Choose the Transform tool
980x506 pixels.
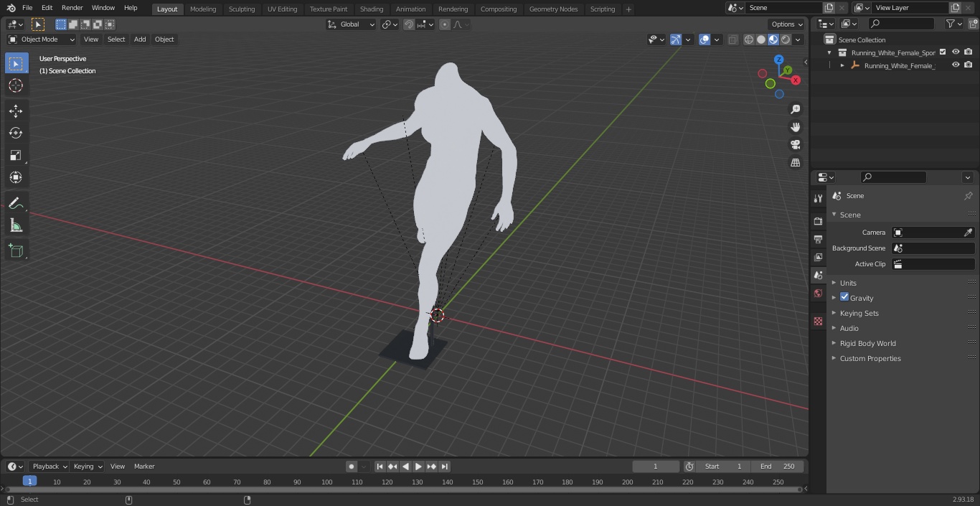(x=16, y=177)
